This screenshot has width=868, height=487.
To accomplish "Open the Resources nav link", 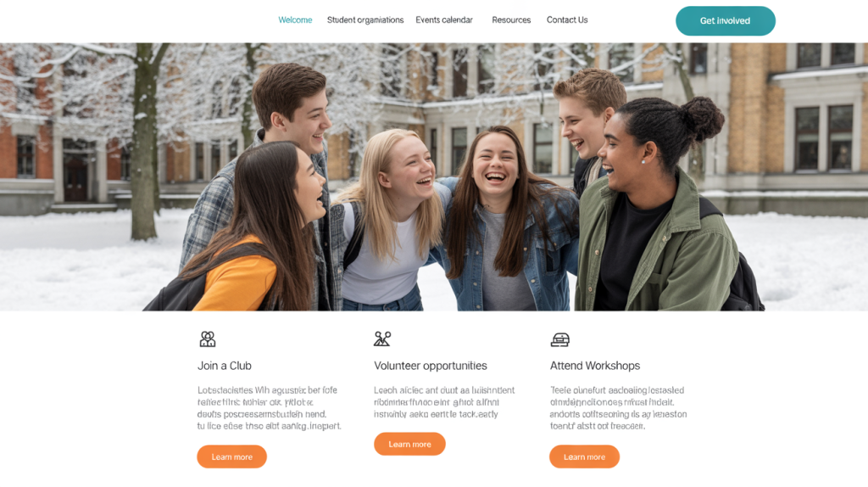I will coord(511,20).
